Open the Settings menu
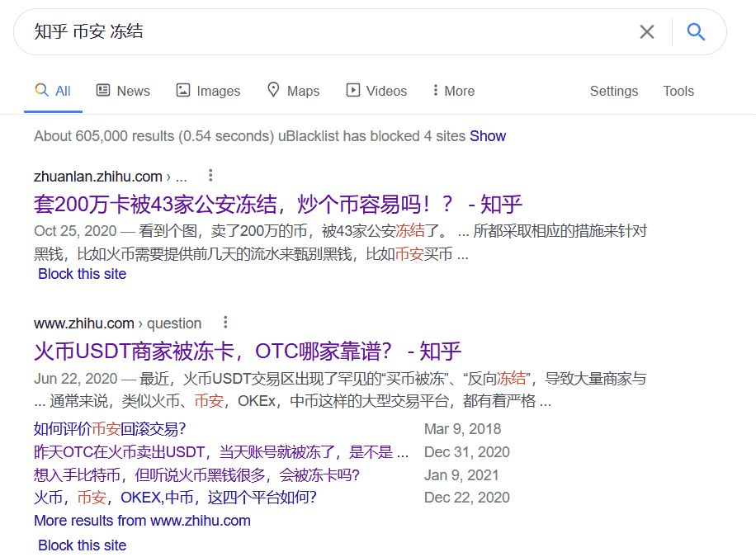The height and width of the screenshot is (557, 756). [x=614, y=91]
